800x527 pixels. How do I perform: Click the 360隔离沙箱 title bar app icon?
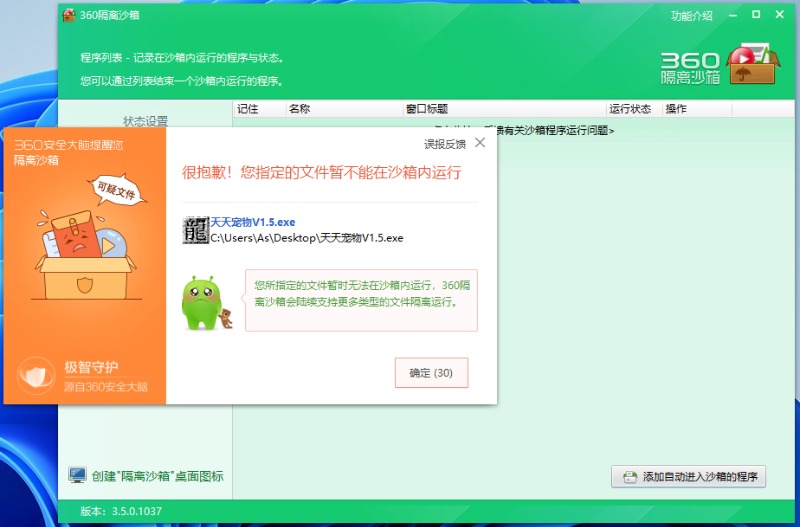pos(69,15)
